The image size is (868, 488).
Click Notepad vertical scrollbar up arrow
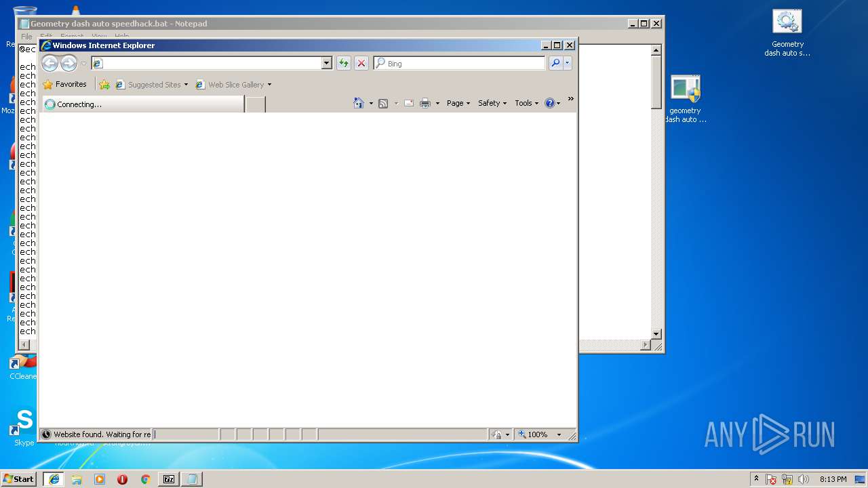click(x=656, y=50)
